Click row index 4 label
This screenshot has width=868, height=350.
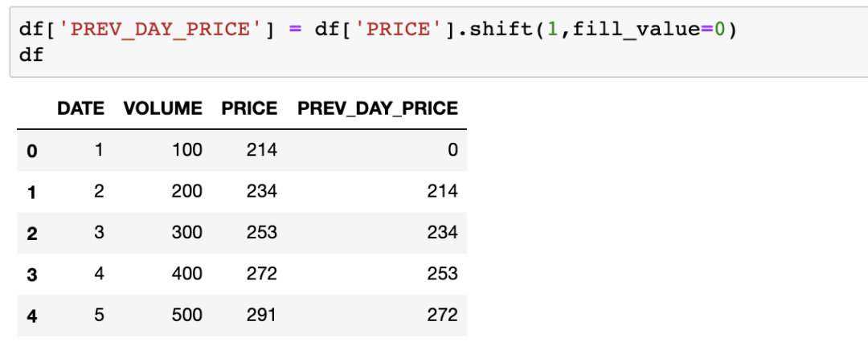(x=32, y=315)
